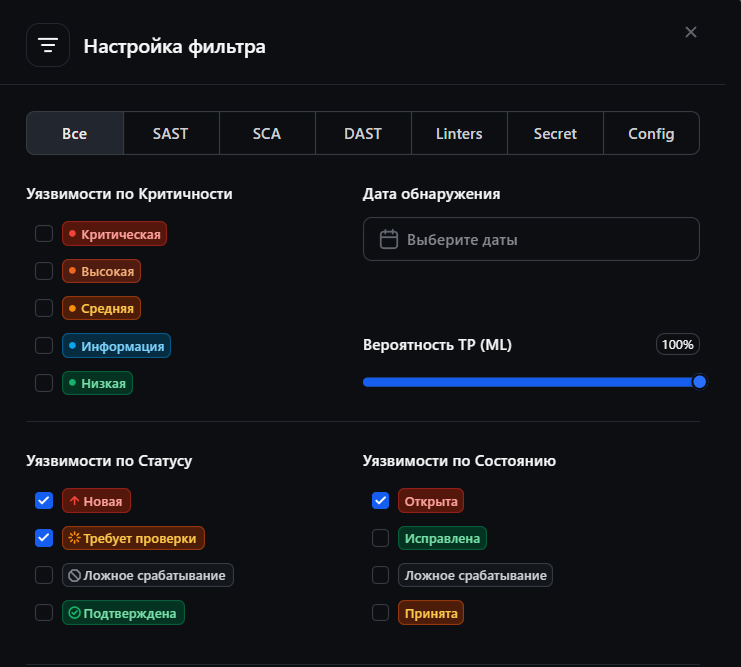This screenshot has width=741, height=667.
Task: Click the Вероятность TP (ML) label
Action: coord(438,345)
